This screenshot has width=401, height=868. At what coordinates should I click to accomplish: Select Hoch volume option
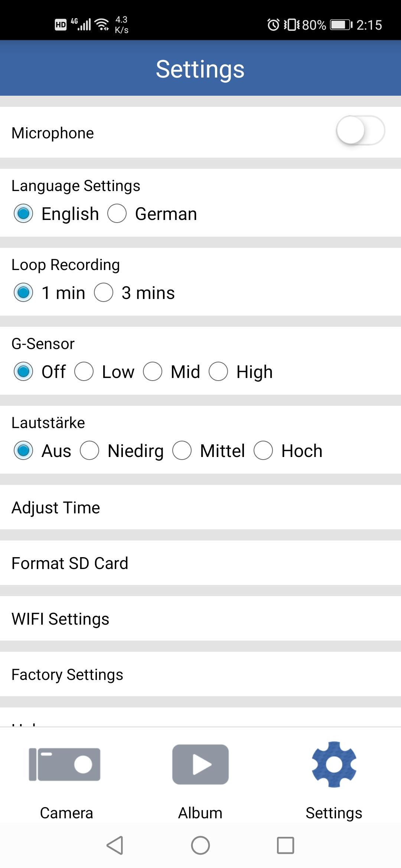click(x=263, y=451)
